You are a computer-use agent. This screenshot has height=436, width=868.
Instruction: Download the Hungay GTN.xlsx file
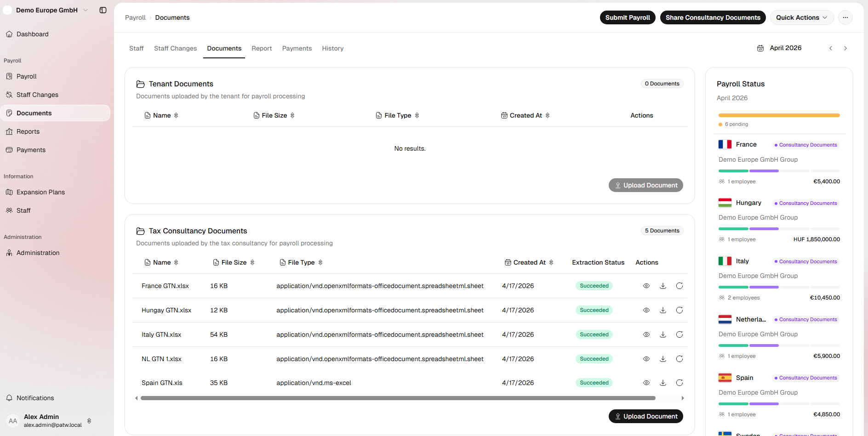click(663, 310)
